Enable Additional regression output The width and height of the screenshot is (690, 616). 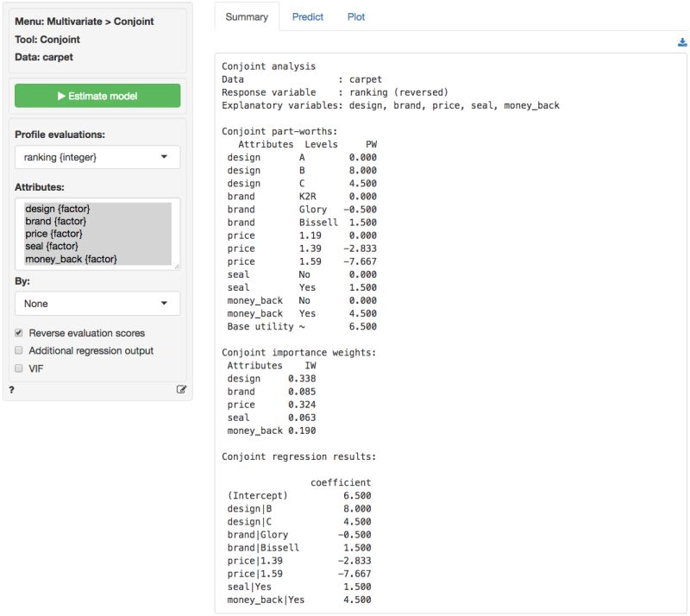[x=19, y=350]
